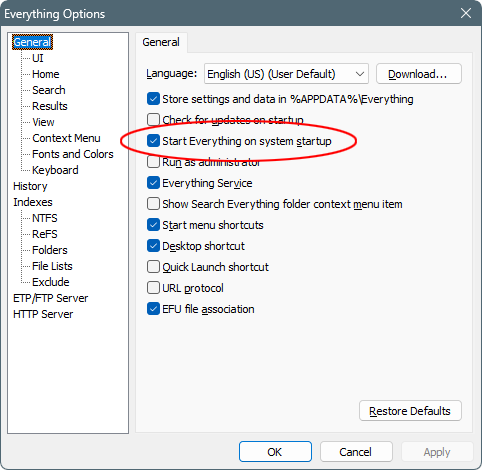Open the Context Menu settings page

coord(66,138)
